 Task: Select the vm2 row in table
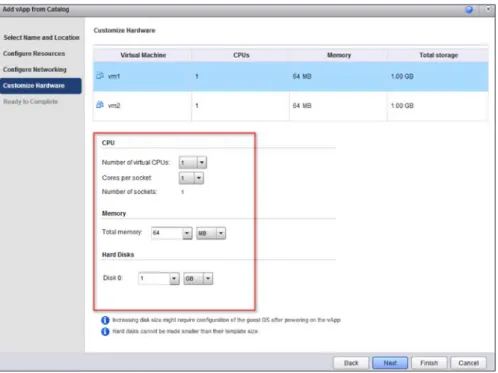(291, 106)
